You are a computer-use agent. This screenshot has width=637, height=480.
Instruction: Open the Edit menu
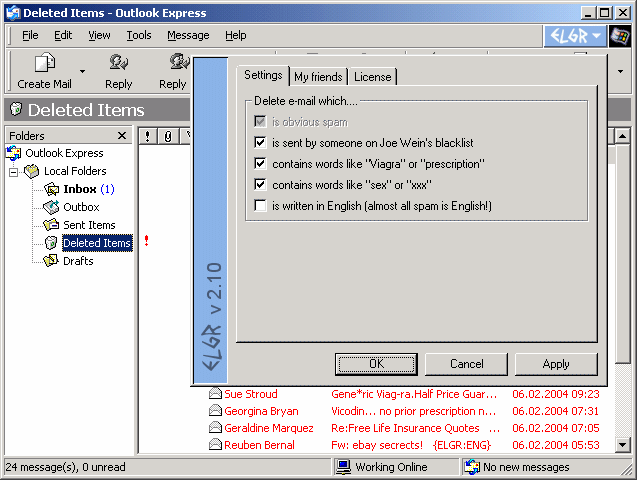pos(63,35)
